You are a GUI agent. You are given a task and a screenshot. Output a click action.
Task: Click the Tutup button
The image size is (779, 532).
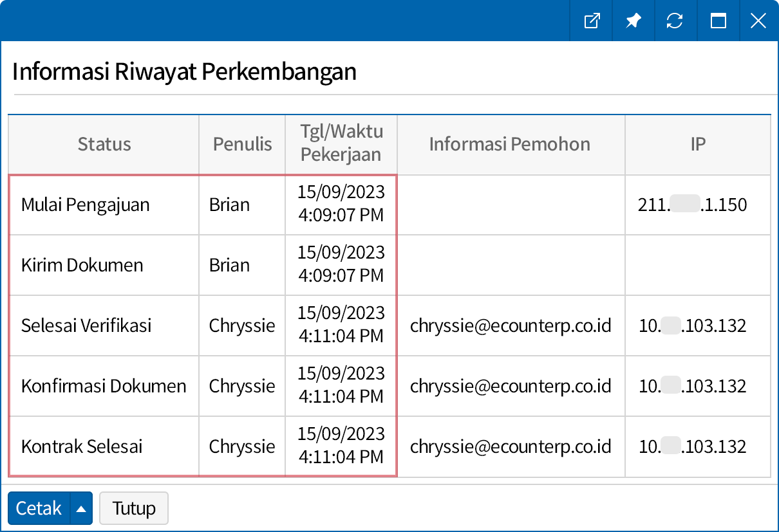133,508
